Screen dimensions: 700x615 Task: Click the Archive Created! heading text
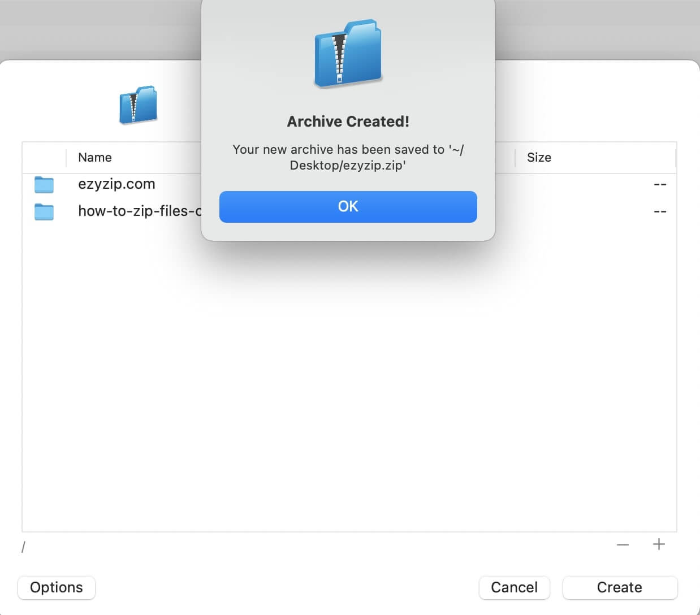click(348, 122)
